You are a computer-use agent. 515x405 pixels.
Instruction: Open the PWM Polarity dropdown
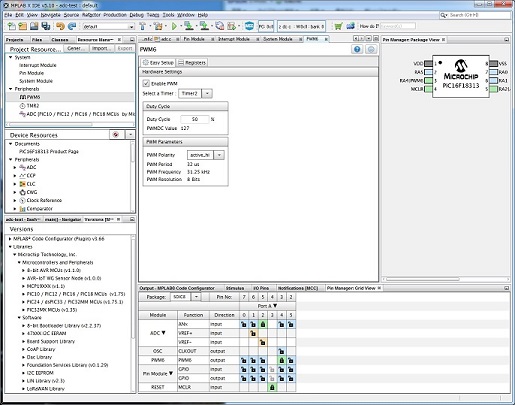(x=219, y=155)
